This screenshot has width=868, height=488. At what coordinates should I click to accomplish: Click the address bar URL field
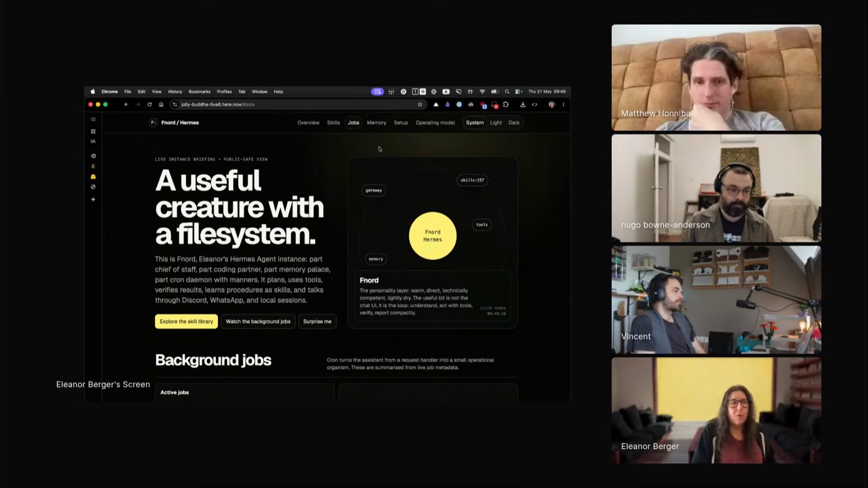tap(298, 105)
